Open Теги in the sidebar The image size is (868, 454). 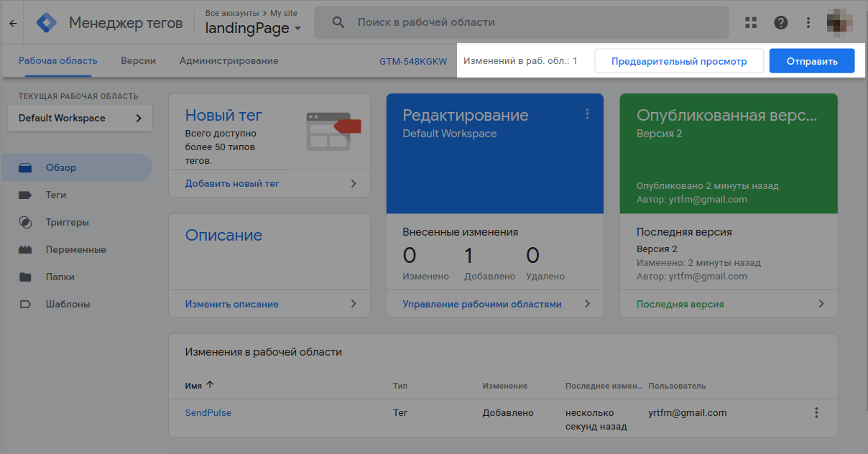56,195
